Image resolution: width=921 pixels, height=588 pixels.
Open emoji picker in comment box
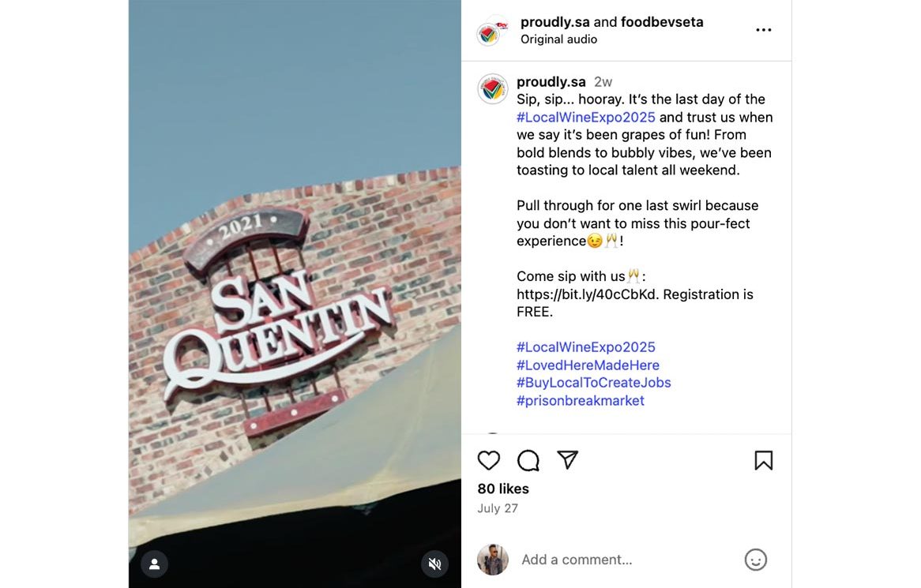755,560
